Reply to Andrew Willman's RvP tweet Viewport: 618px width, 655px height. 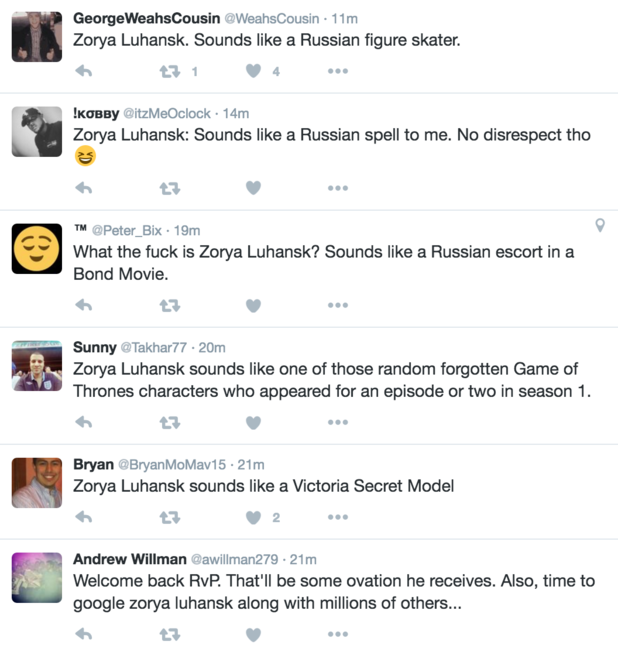tap(84, 634)
